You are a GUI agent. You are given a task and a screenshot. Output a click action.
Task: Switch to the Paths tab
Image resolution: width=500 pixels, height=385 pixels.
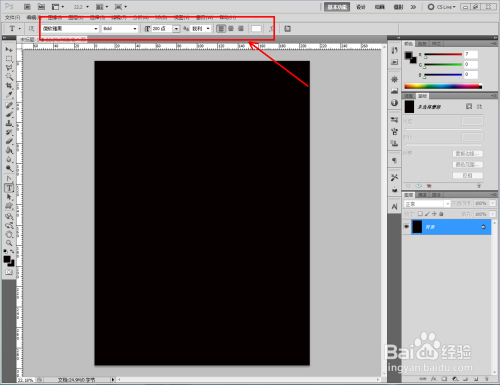pos(436,195)
